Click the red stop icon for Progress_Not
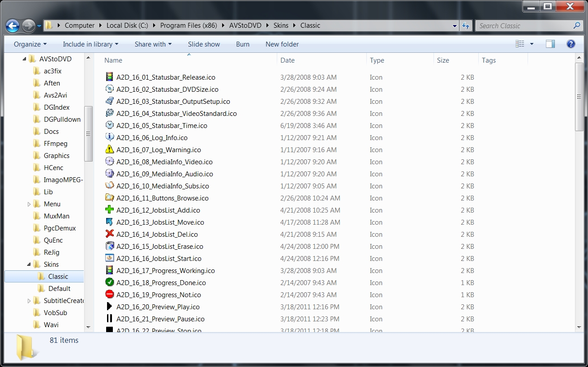 coord(109,294)
